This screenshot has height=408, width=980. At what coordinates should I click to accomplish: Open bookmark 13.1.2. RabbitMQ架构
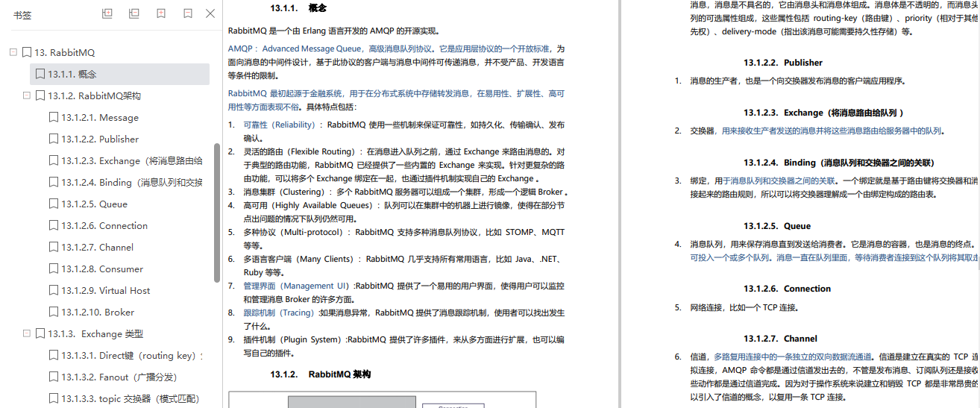[94, 95]
